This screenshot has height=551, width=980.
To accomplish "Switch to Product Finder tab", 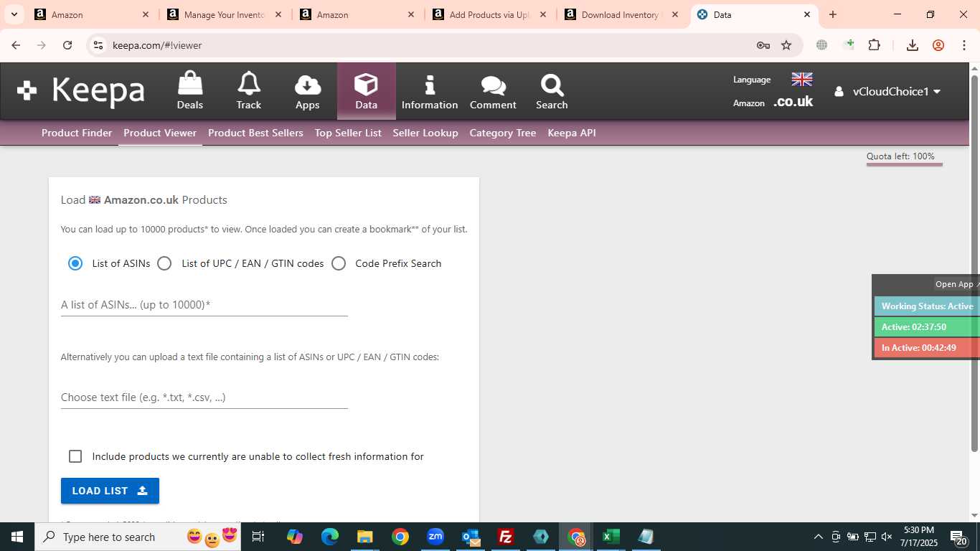I will pos(77,133).
